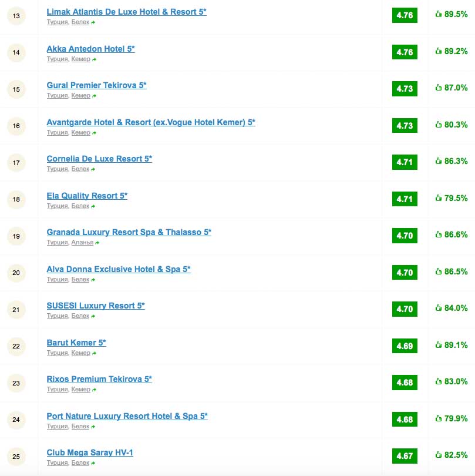Click the green arrow under Barut Kemer
The width and height of the screenshot is (475, 476).
coord(94,353)
